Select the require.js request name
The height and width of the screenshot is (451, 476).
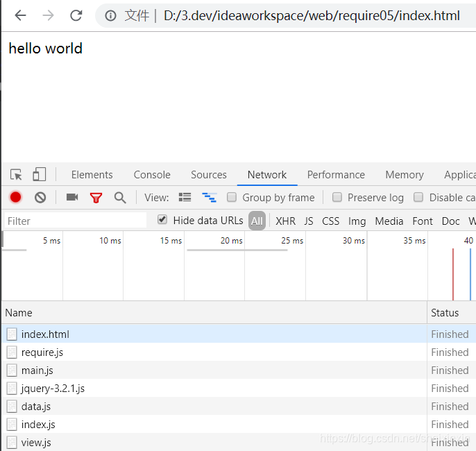42,352
